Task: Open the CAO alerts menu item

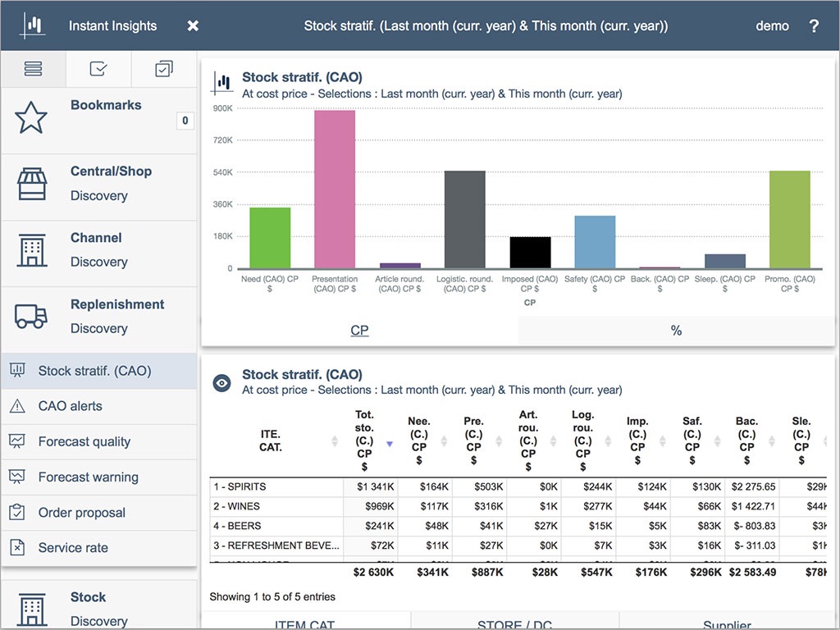Action: coord(71,406)
